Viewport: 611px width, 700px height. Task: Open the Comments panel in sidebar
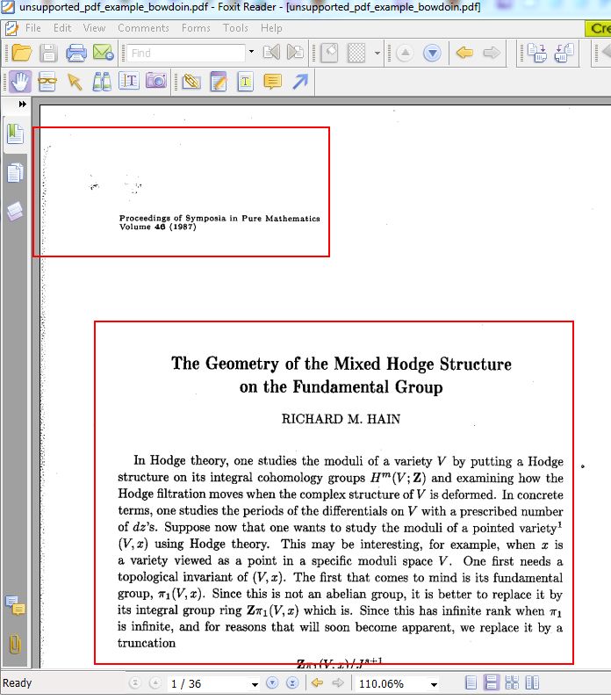coord(15,605)
